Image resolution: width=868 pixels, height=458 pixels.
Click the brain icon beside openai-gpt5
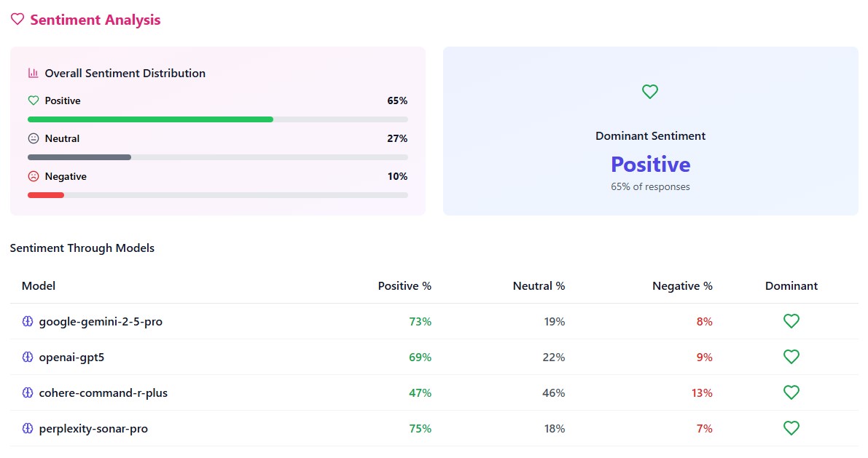(x=28, y=357)
